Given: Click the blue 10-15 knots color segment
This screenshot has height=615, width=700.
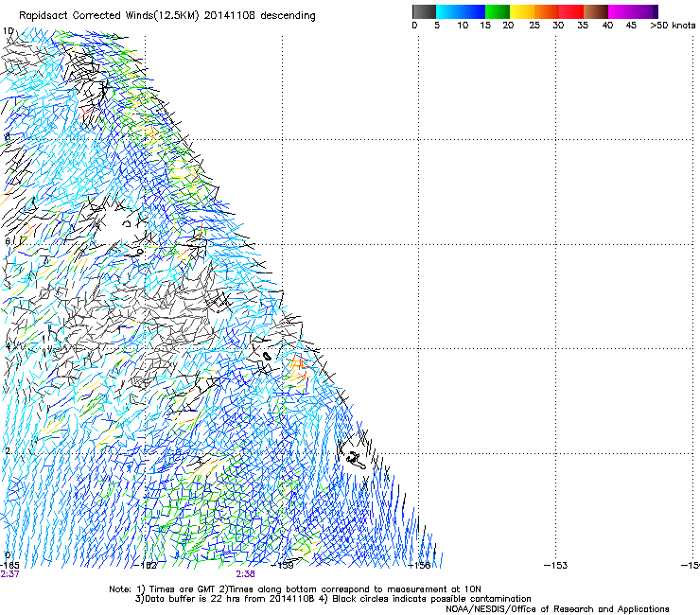Looking at the screenshot, I should coord(473,11).
